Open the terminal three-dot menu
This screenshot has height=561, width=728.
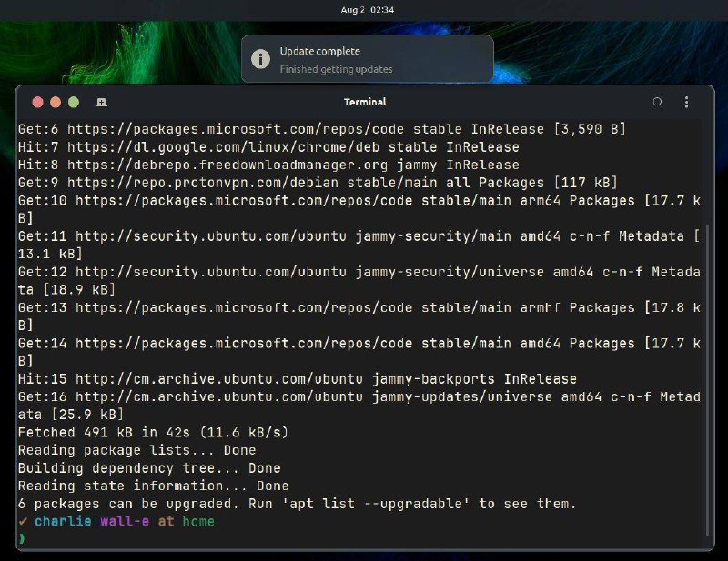[686, 102]
